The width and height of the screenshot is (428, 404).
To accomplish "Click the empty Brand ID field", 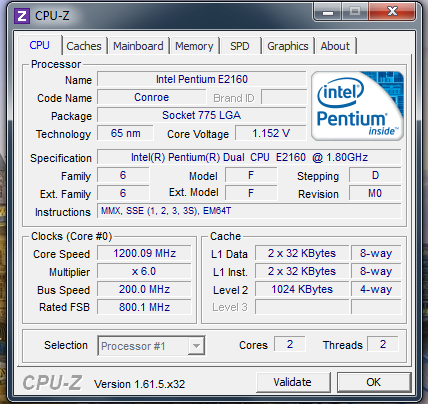I will (284, 97).
